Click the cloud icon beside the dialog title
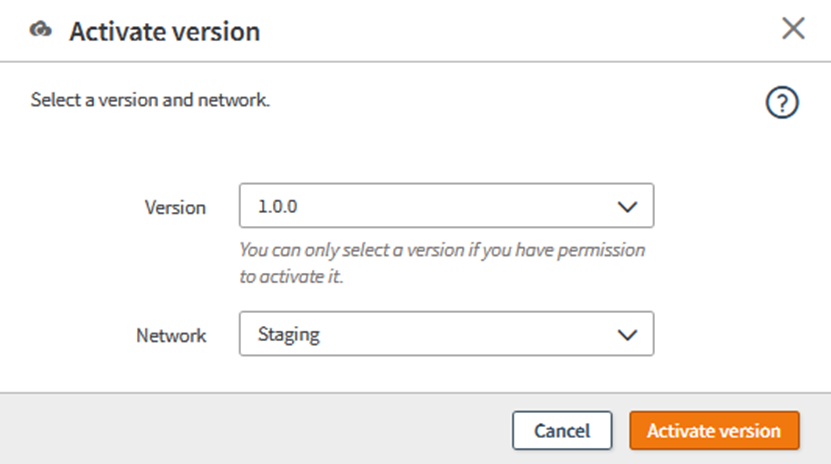 click(41, 30)
